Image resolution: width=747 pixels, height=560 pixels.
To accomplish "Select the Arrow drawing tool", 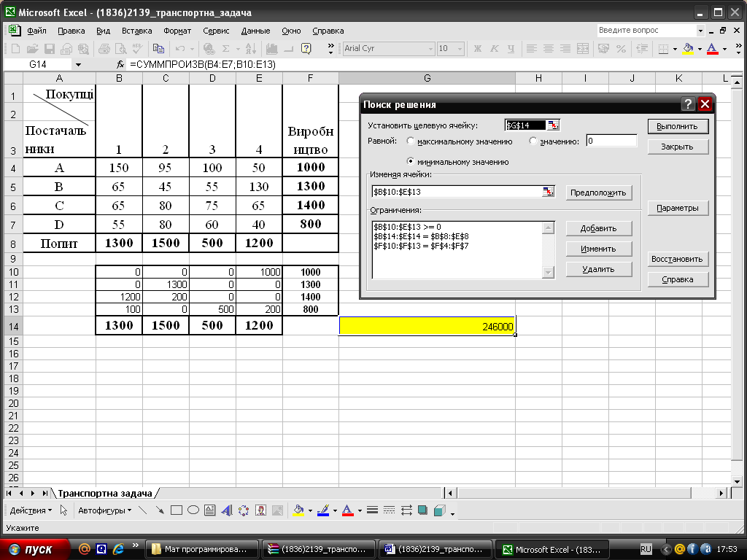I will click(159, 510).
